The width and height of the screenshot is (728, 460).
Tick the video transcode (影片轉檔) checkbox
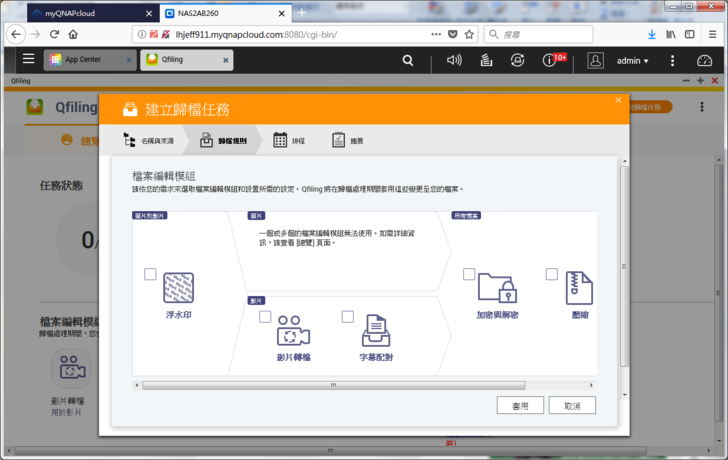point(265,317)
